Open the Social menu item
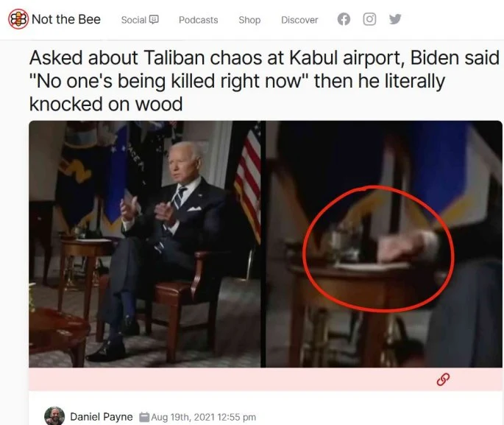This screenshot has height=425, width=504. coord(140,20)
